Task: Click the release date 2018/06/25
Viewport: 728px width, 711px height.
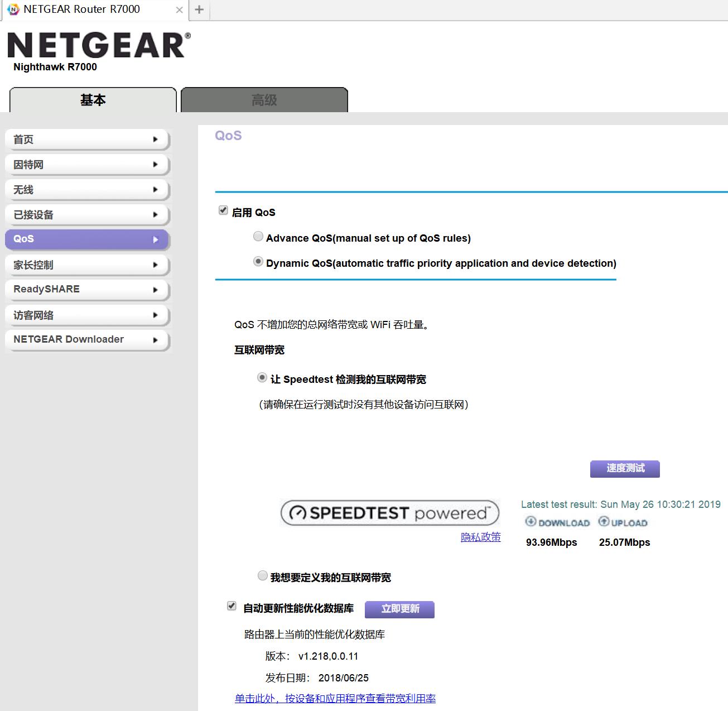Action: tap(344, 678)
